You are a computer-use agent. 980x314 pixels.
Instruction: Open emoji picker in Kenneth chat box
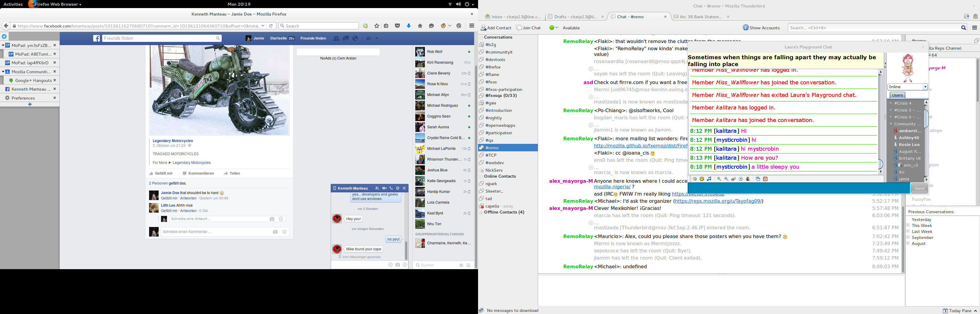point(405,265)
